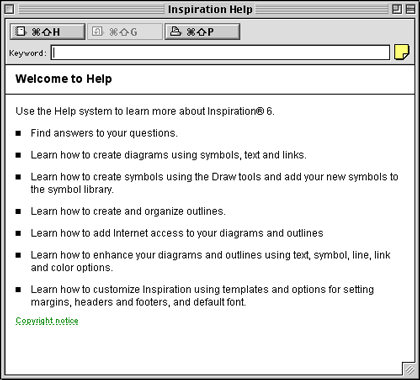This screenshot has width=420, height=380.
Task: Click 'Learn how to add Internet access' line
Action: click(x=177, y=233)
